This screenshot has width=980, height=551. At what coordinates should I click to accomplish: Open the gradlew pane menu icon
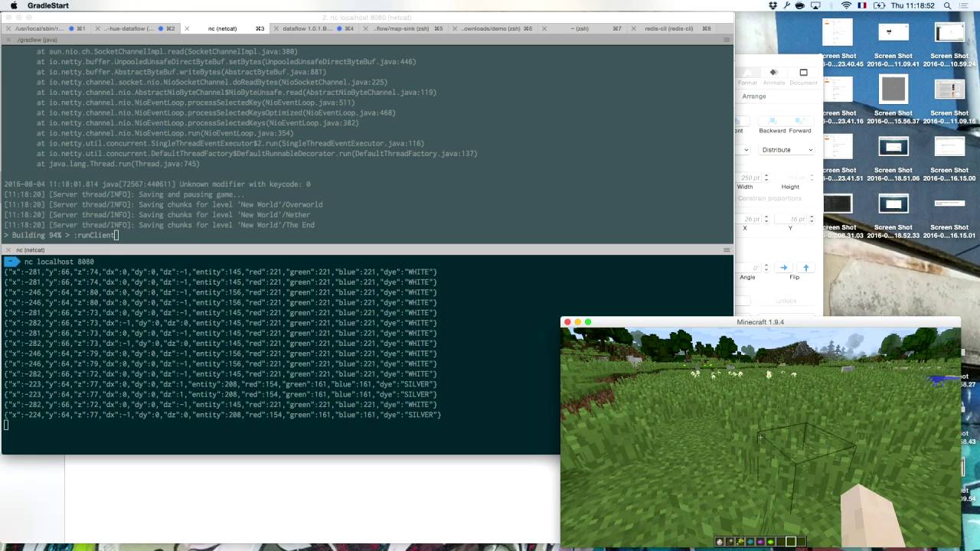(x=727, y=39)
